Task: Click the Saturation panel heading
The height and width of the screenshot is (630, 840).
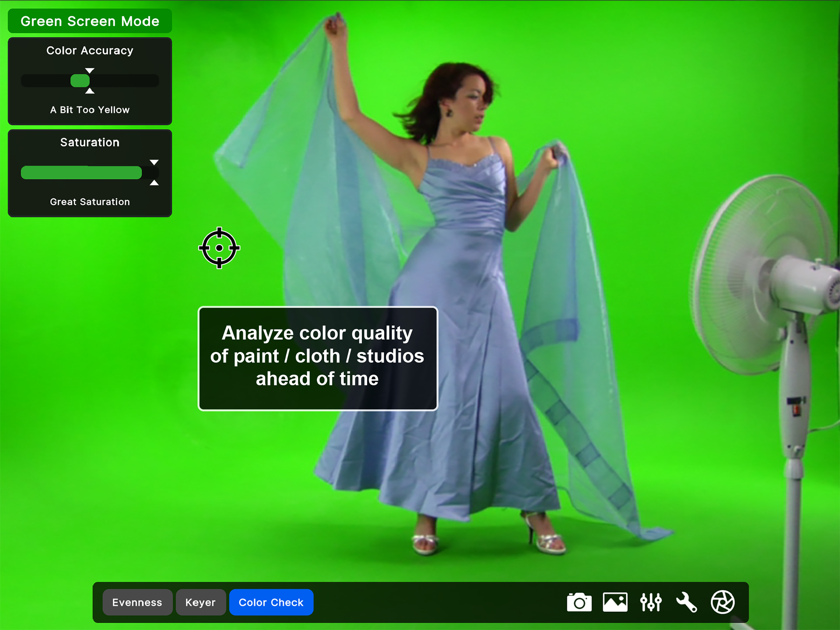Action: [89, 142]
